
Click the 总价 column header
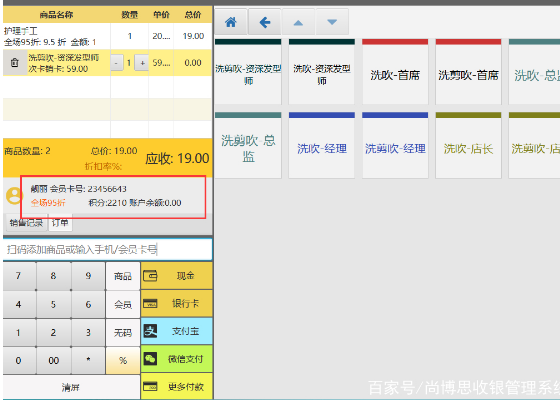193,15
